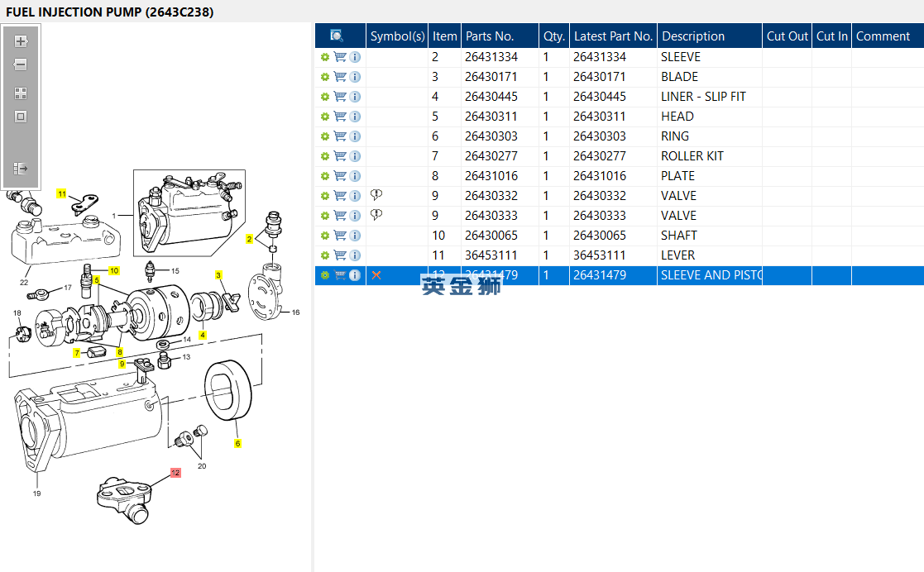Click red callout 12 in diagram
Screen dimensions: 924x572
point(175,473)
